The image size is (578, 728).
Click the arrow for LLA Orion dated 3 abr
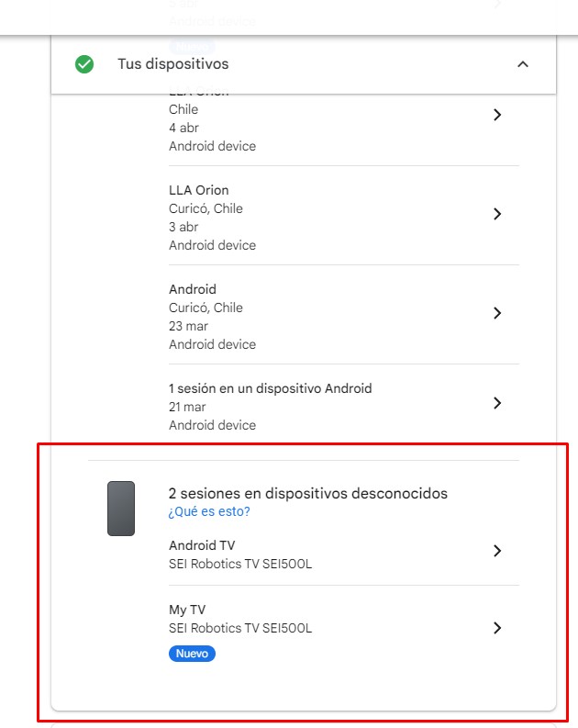point(497,214)
